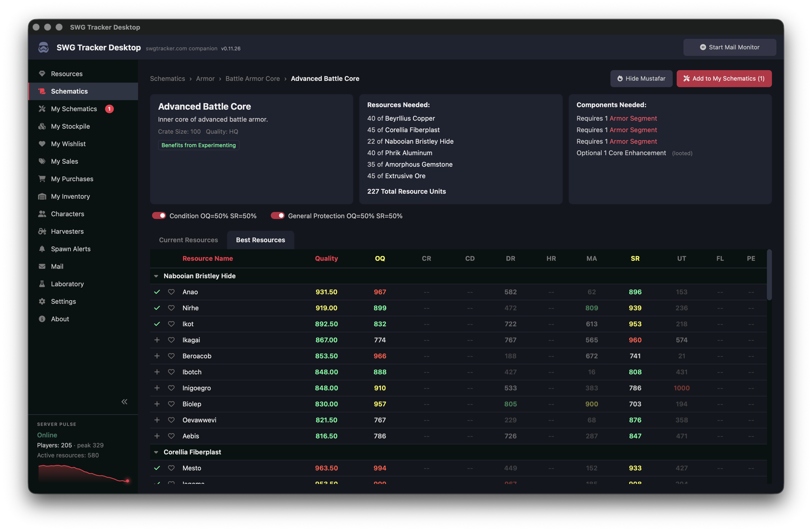Favorite Beroacob with its heart icon
Viewport: 812px width, 531px height.
(171, 355)
